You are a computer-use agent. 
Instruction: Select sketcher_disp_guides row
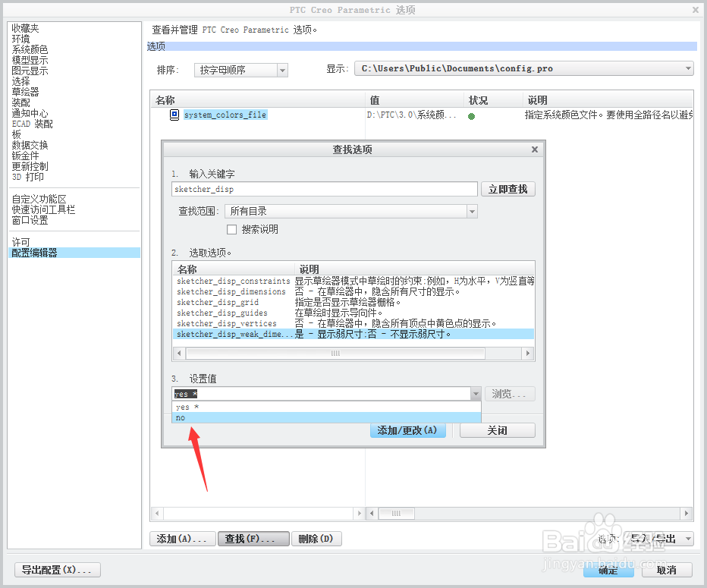[353, 313]
